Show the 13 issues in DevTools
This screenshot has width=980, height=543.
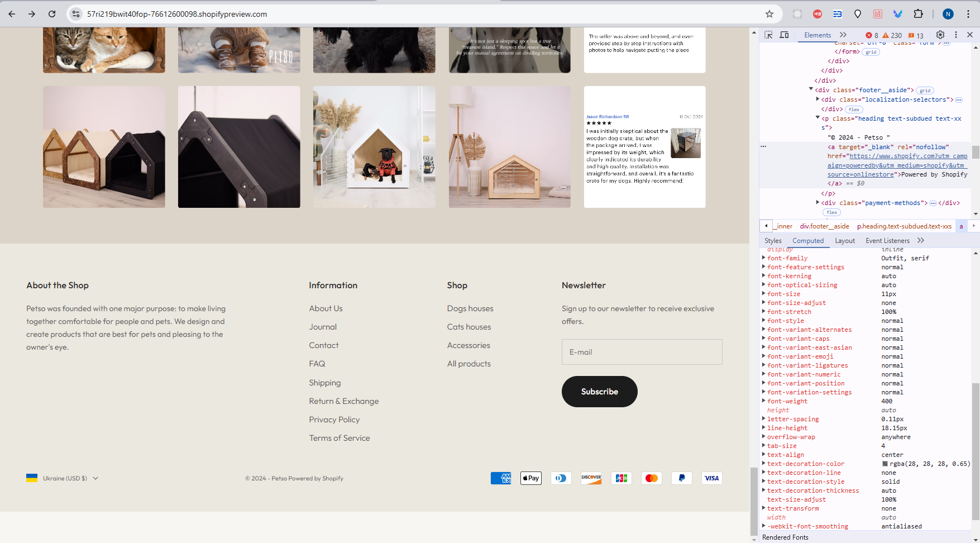916,35
